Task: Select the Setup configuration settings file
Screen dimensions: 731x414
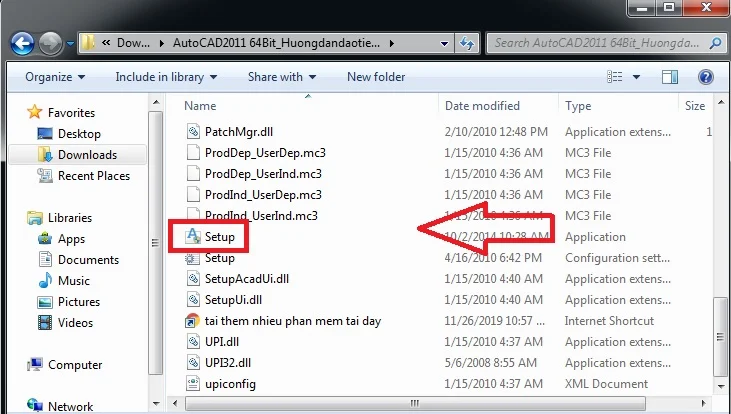Action: point(220,258)
